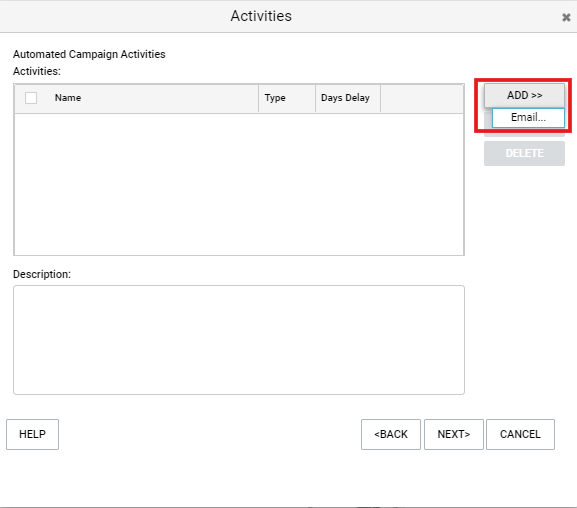Sort by Days Delay column header
Viewport: 577px width, 508px height.
[345, 98]
